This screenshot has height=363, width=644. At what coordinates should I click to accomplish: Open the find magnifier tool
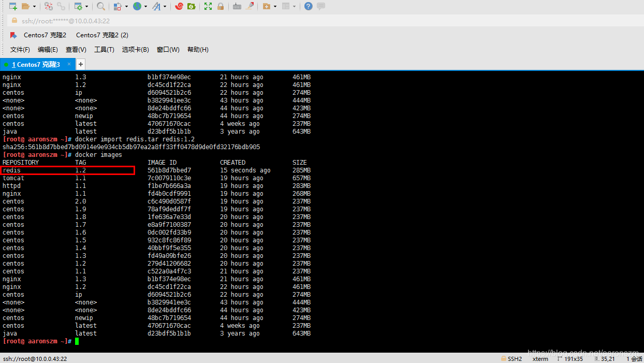[101, 6]
